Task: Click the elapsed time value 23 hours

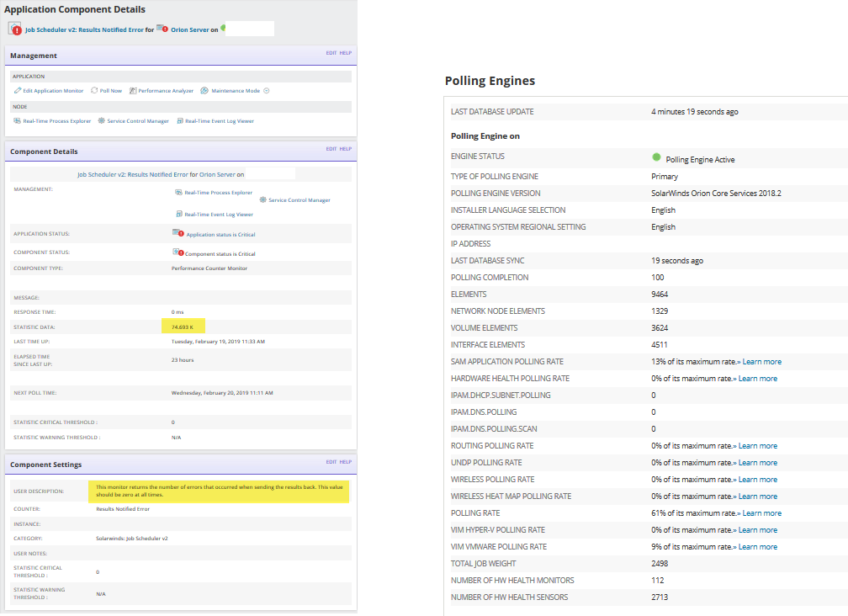Action: pyautogui.click(x=183, y=359)
